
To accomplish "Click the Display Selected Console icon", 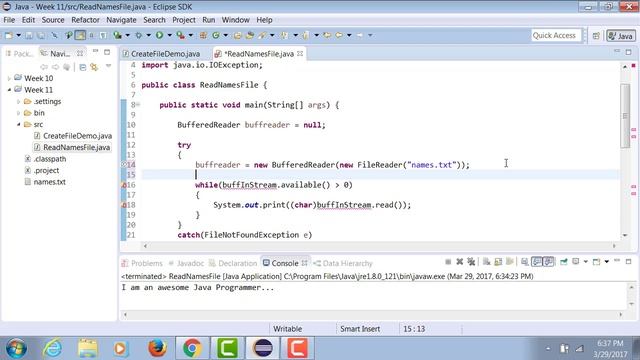I will (x=576, y=262).
